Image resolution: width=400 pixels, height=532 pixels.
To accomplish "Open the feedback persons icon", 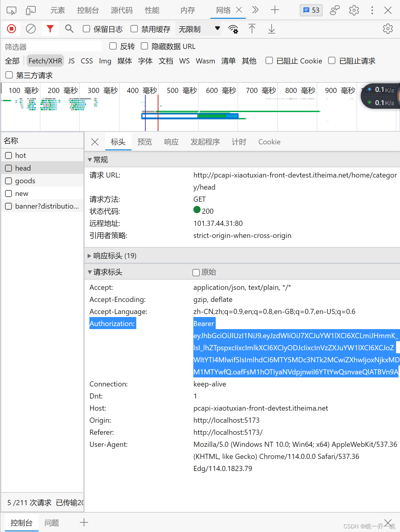I will (x=335, y=11).
